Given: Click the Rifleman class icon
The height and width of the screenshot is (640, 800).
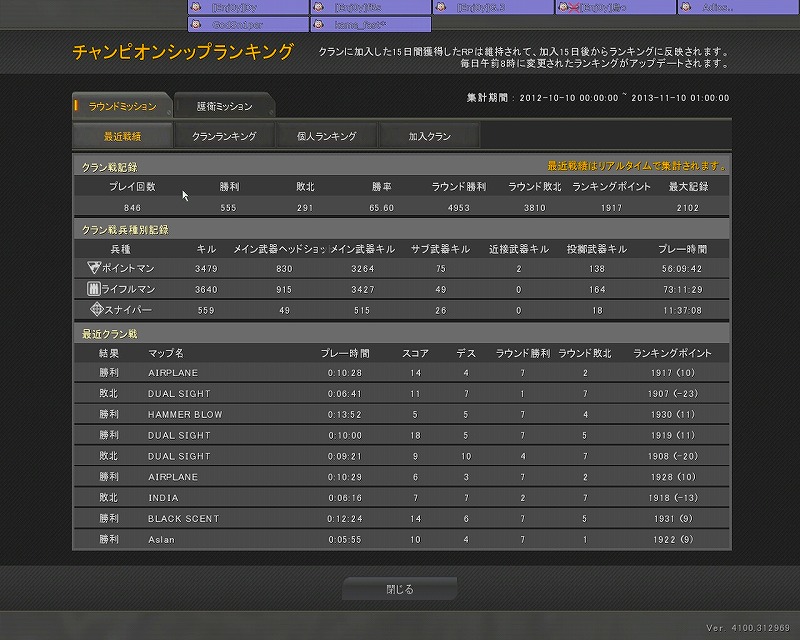Looking at the screenshot, I should pyautogui.click(x=94, y=289).
